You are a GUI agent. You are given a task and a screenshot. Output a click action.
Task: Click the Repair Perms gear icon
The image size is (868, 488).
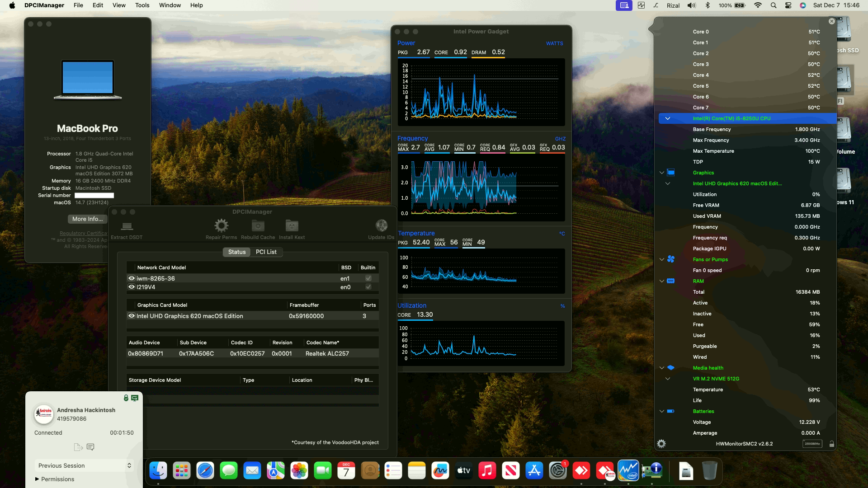pos(221,225)
